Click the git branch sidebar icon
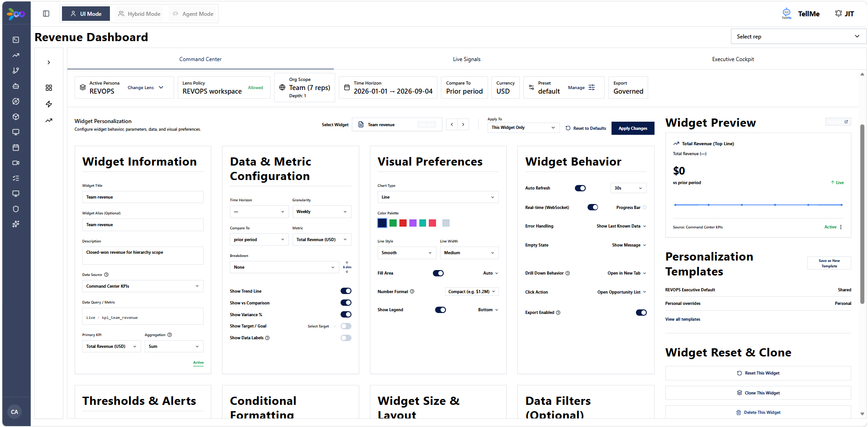Image resolution: width=868 pixels, height=427 pixels. tap(16, 71)
